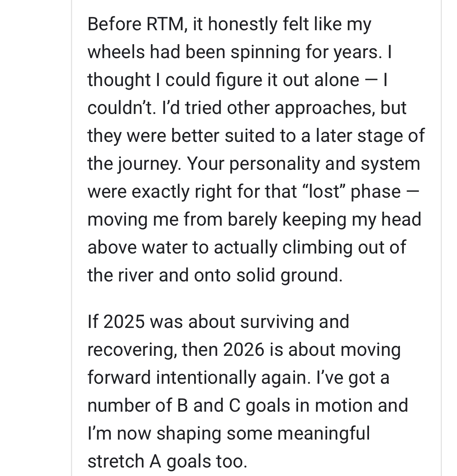Click the vertical quote bar beside the text
Image resolution: width=457 pixels, height=476 pixels.
tap(72, 238)
